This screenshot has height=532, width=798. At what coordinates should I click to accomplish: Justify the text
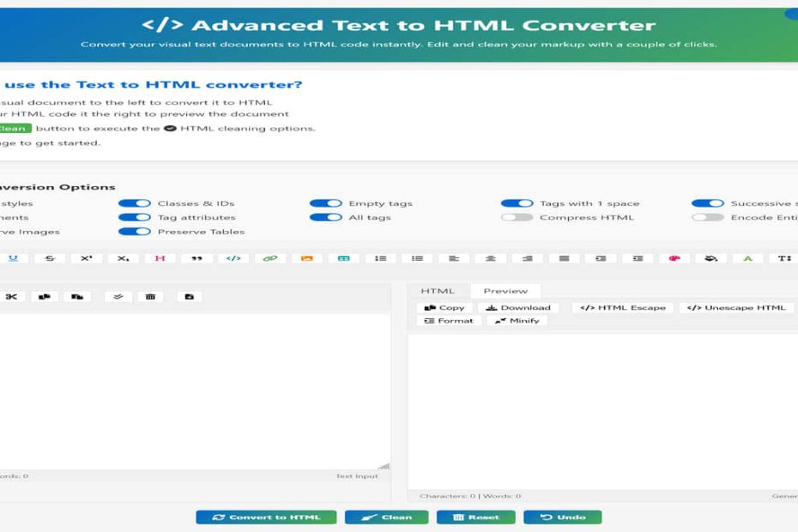(x=564, y=258)
